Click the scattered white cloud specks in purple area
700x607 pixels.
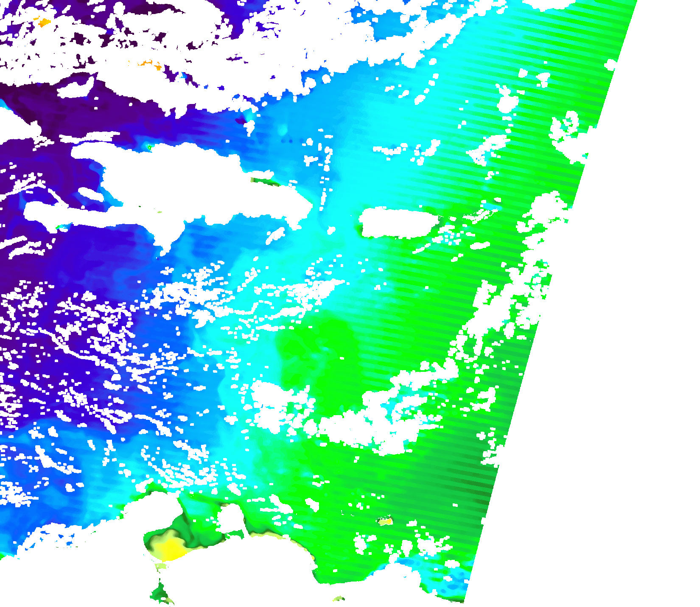[85, 340]
